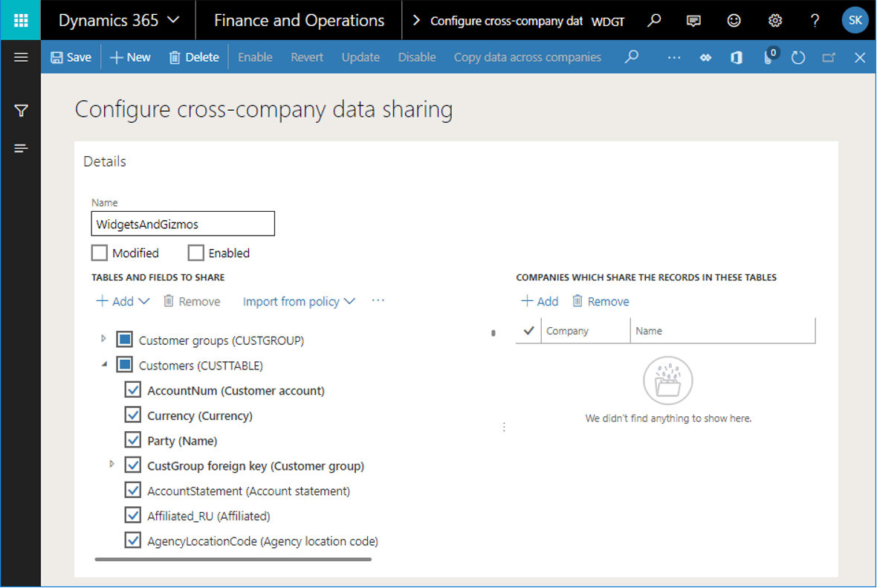The image size is (877, 588).
Task: Open the tables Add dropdown
Action: tap(123, 302)
